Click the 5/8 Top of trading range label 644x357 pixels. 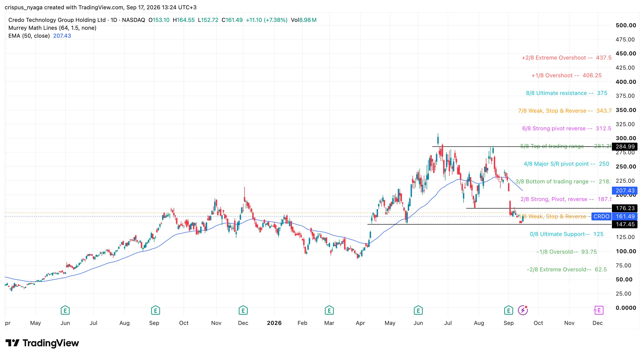point(566,146)
